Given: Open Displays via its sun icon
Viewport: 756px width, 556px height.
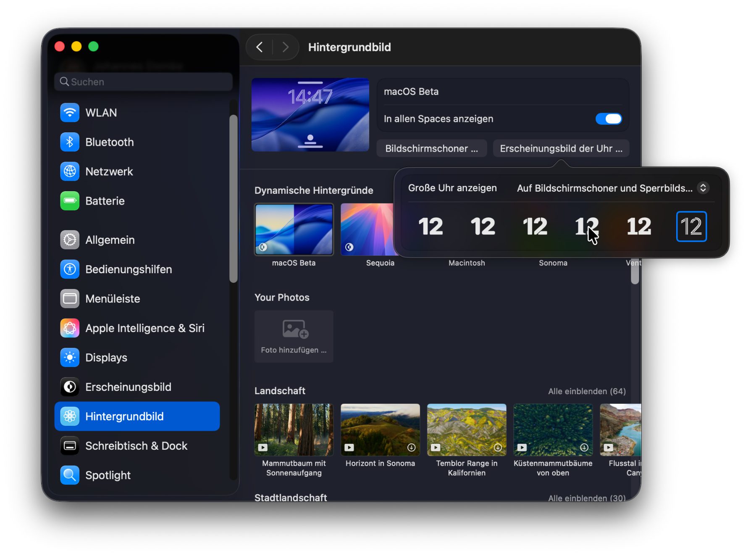Looking at the screenshot, I should click(70, 358).
